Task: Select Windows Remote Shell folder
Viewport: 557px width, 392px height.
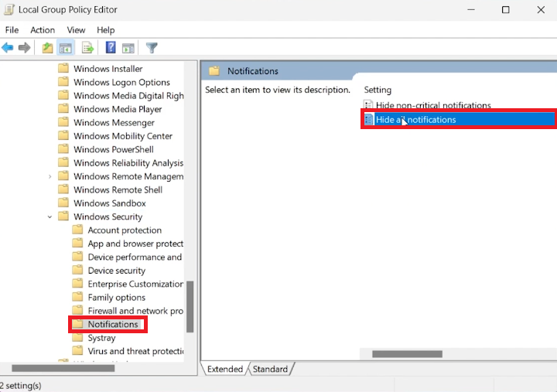Action: coord(118,189)
